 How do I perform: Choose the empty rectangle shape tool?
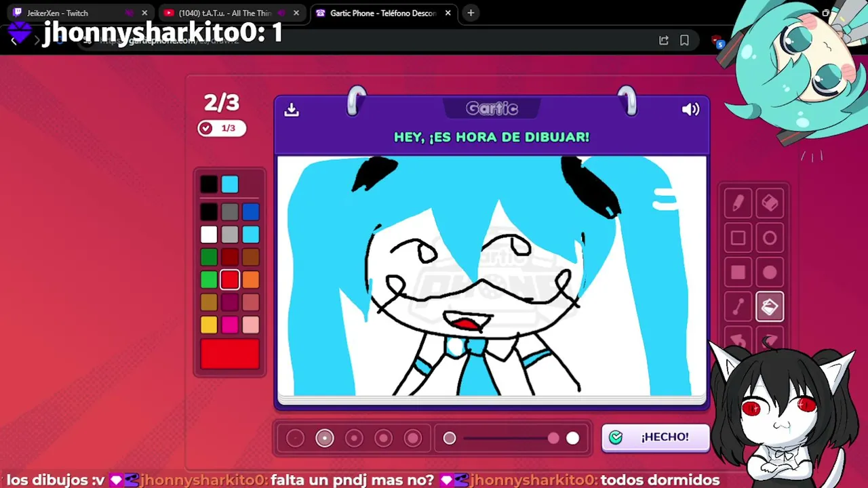click(x=738, y=238)
